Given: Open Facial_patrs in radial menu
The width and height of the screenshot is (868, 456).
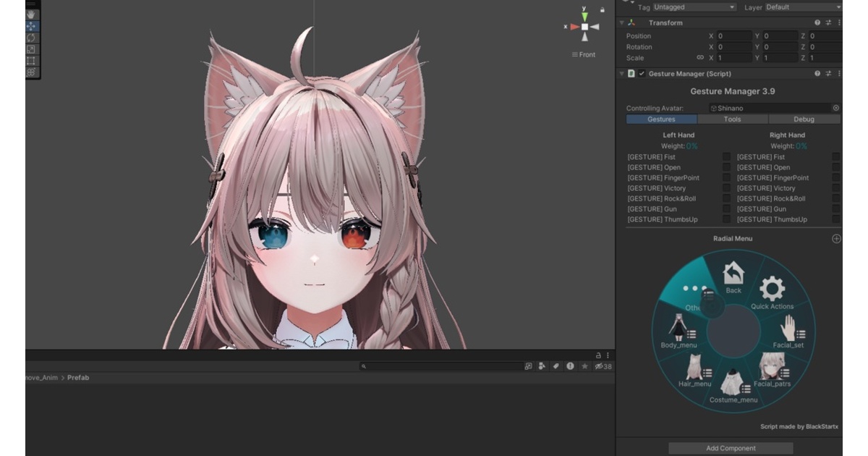Looking at the screenshot, I should point(772,370).
